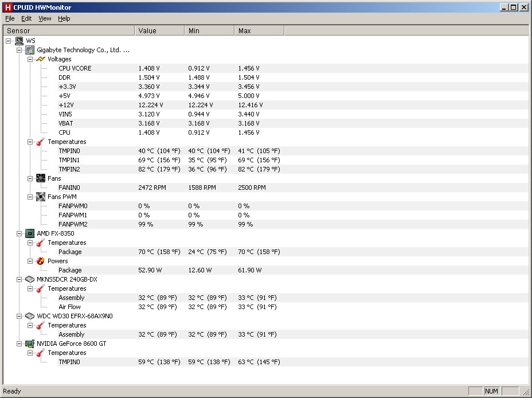Open the Help menu
The height and width of the screenshot is (398, 532).
pos(64,18)
